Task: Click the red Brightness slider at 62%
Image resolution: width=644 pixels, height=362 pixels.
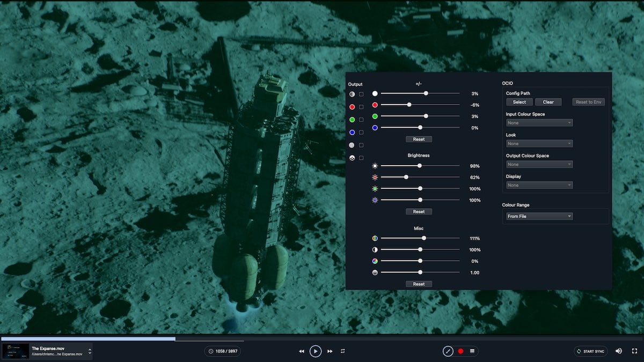Action: (406, 177)
